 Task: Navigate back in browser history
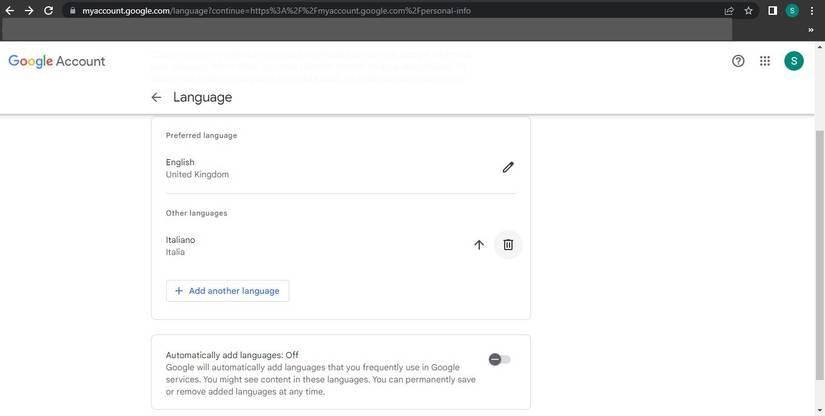pos(9,10)
